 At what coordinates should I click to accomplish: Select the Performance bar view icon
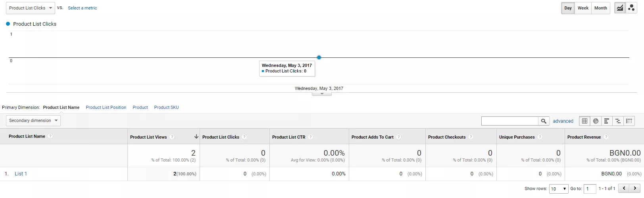pyautogui.click(x=607, y=121)
